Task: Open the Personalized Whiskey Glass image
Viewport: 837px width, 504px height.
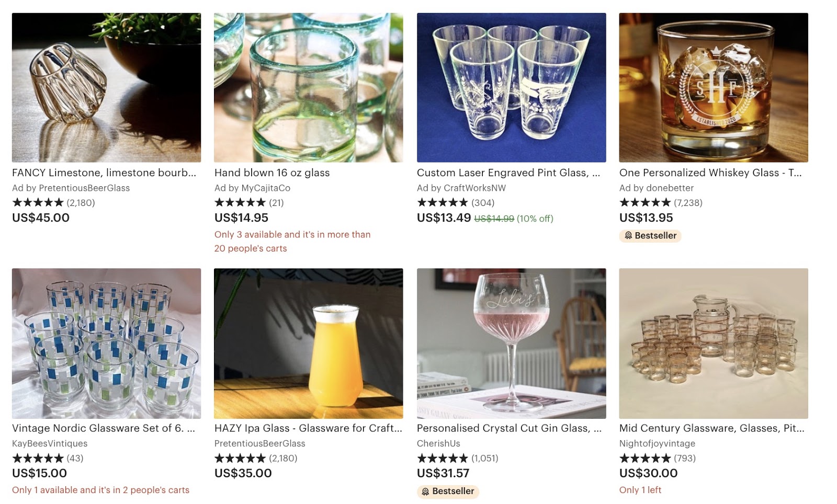Action: [x=713, y=87]
